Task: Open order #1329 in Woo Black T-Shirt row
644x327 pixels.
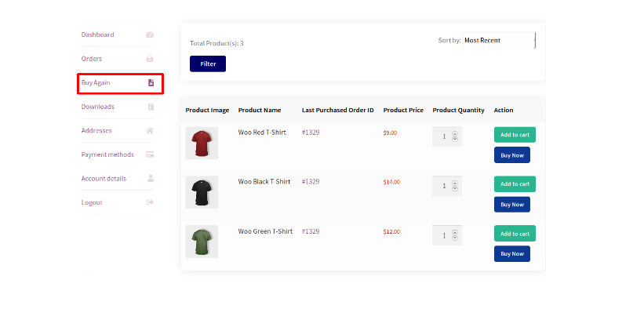Action: pyautogui.click(x=311, y=182)
